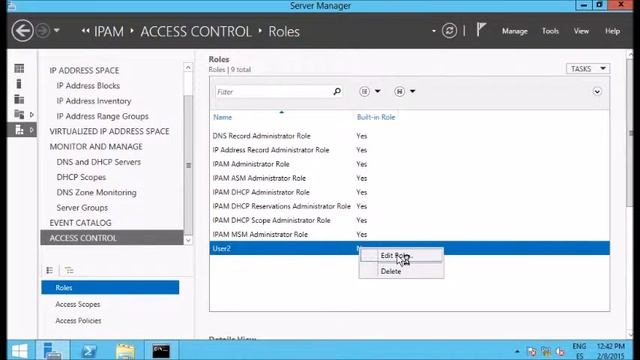Open EVENT CATALOG
Image resolution: width=640 pixels, height=360 pixels.
pos(80,223)
